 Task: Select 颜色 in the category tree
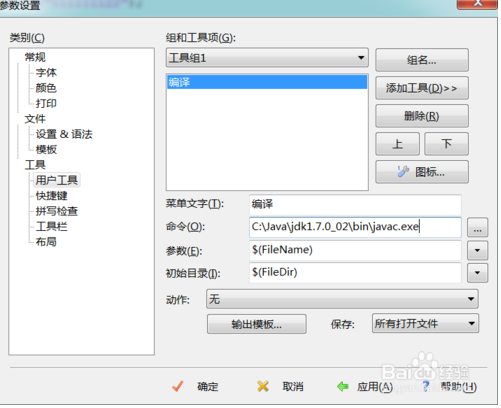point(46,88)
